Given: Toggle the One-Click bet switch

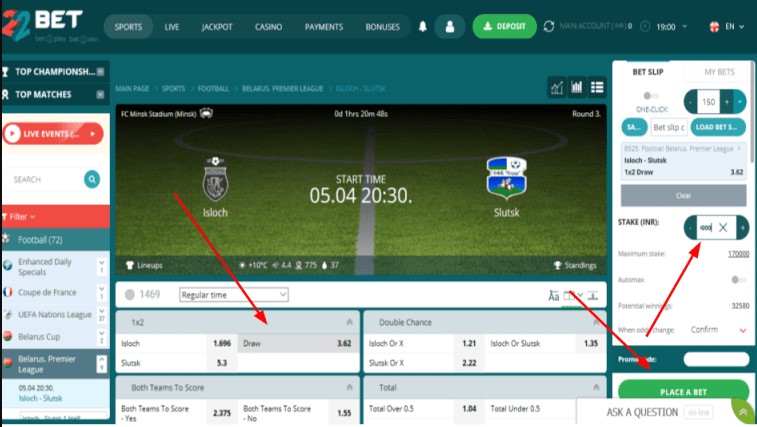Looking at the screenshot, I should coord(651,96).
